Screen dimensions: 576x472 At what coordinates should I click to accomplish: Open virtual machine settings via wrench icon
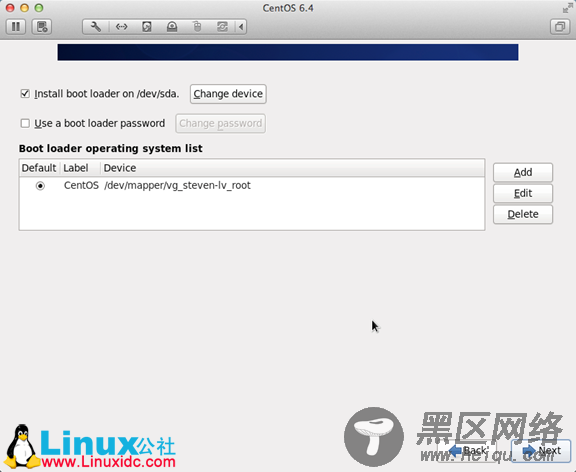[96, 27]
